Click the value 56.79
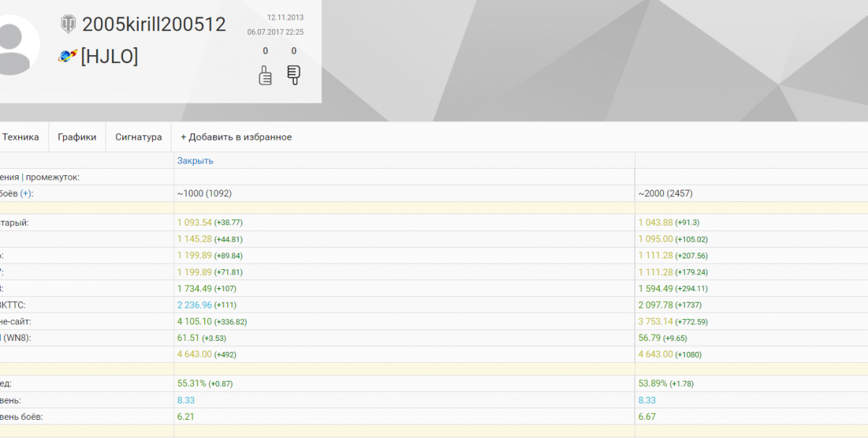 pyautogui.click(x=650, y=337)
